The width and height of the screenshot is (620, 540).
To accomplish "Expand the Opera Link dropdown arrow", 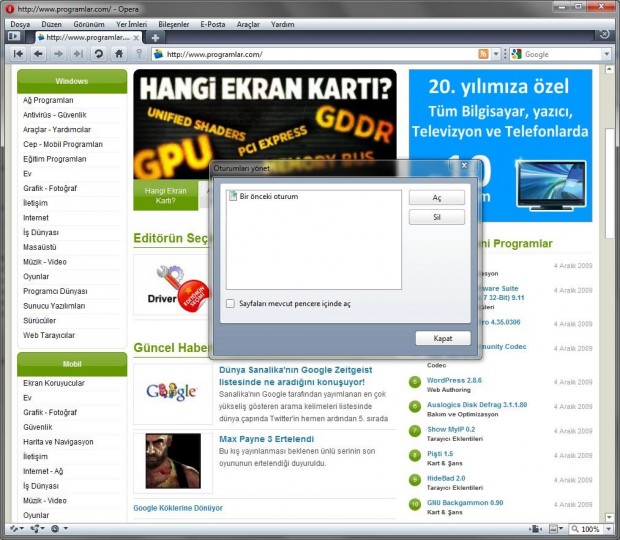I will point(22,529).
